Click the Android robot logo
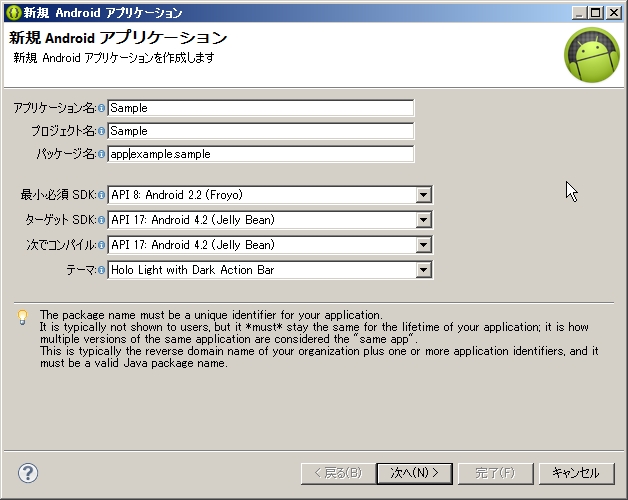This screenshot has width=628, height=500. tap(592, 55)
